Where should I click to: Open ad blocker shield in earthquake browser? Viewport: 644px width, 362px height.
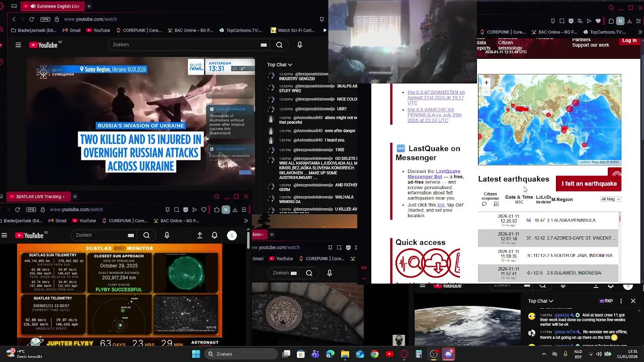tap(571, 21)
